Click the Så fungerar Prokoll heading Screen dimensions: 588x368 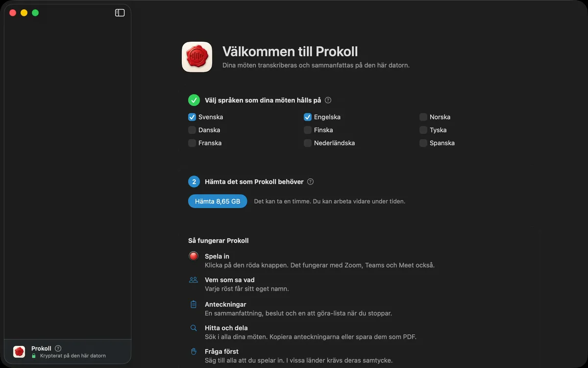(219, 240)
